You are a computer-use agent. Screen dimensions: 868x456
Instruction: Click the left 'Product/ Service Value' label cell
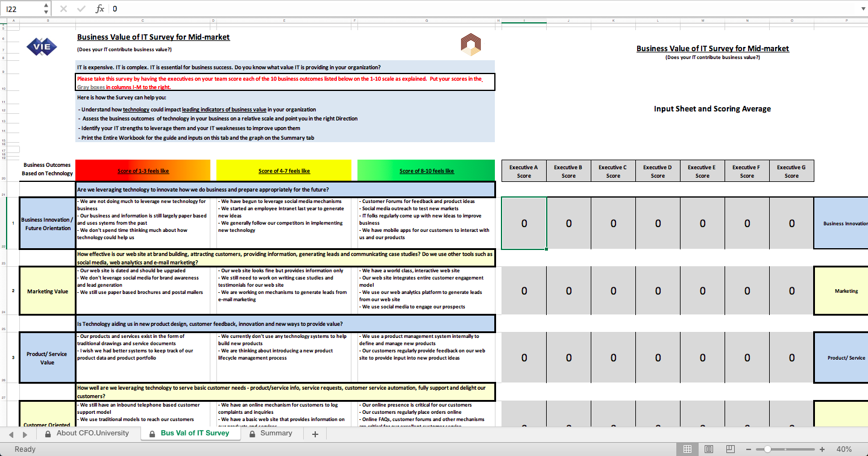coord(48,358)
